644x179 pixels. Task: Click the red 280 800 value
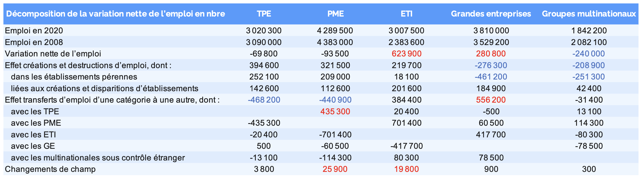click(491, 54)
